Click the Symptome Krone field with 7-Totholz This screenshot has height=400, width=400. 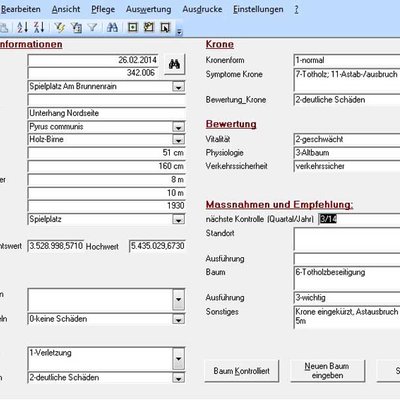pos(347,80)
